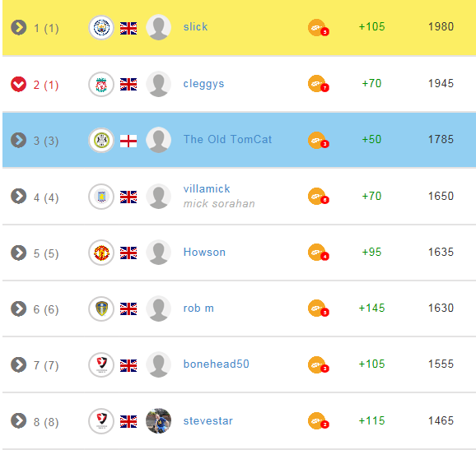The height and width of the screenshot is (450, 476).
Task: Click Liverpool club badge beside cleggys
Action: (x=101, y=84)
